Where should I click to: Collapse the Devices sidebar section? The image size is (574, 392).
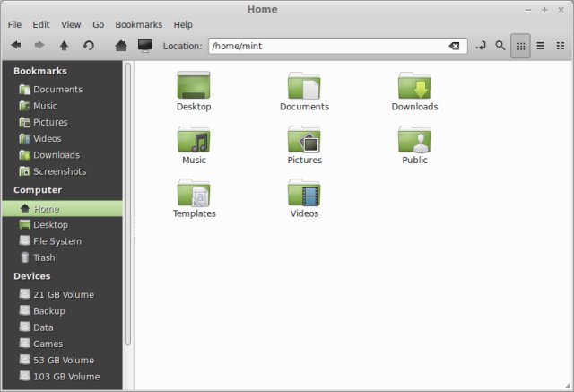coord(32,276)
